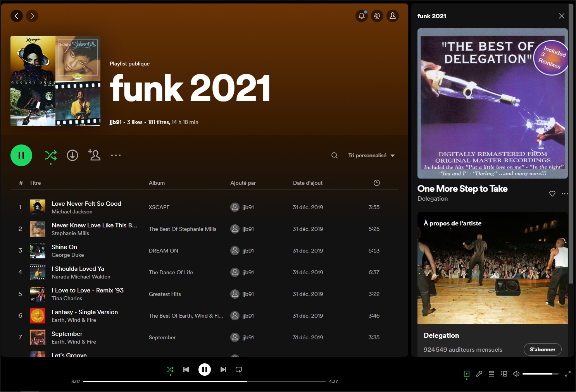The height and width of the screenshot is (392, 576).
Task: Select the track Love Never Felt So Good
Action: coord(86,203)
